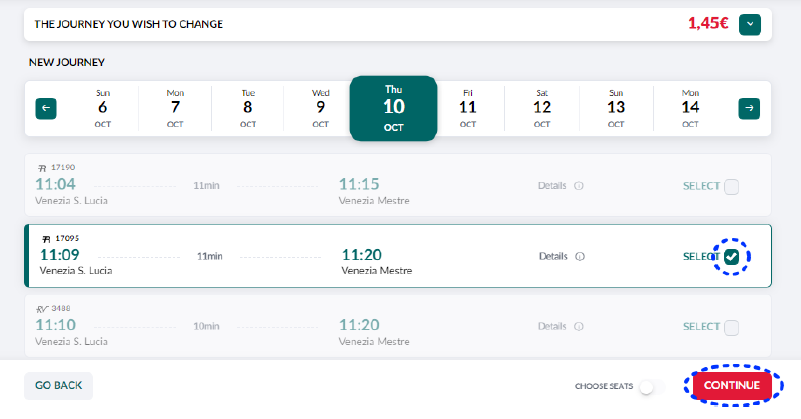Click the previous dates arrow button
Screen dimensions: 801x419
tap(46, 108)
